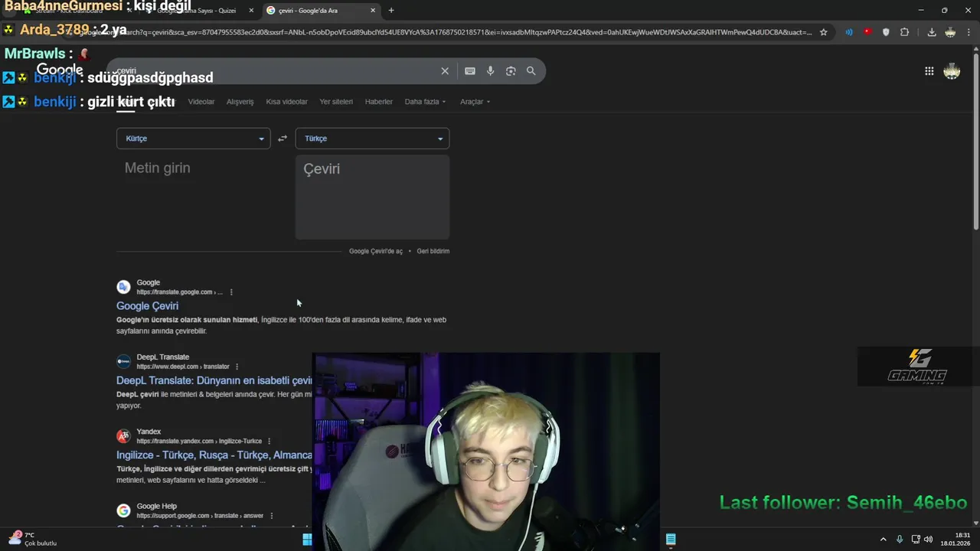
Task: Switch to the Alışveriş search tab
Action: tap(240, 102)
